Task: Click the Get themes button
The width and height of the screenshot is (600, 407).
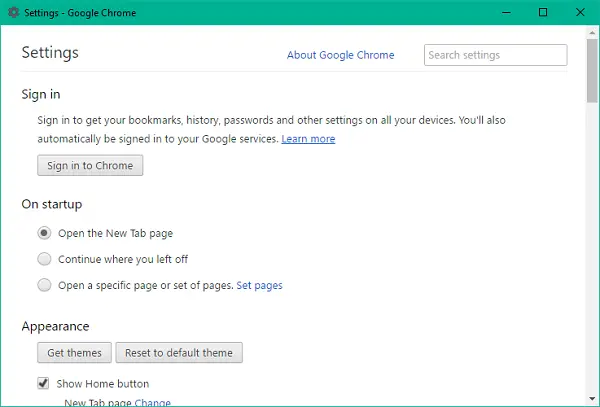Action: [75, 353]
